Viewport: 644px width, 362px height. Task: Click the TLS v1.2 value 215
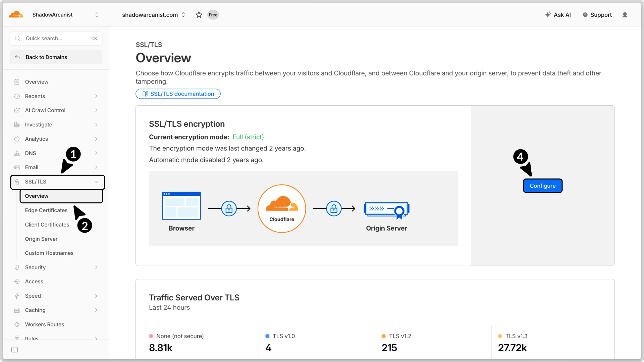click(389, 348)
